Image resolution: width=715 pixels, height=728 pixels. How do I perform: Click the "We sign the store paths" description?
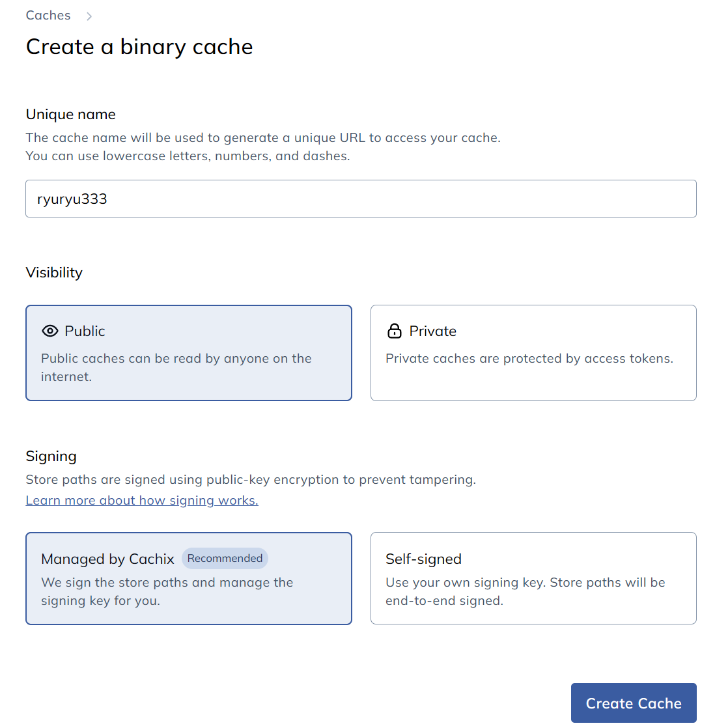point(167,591)
